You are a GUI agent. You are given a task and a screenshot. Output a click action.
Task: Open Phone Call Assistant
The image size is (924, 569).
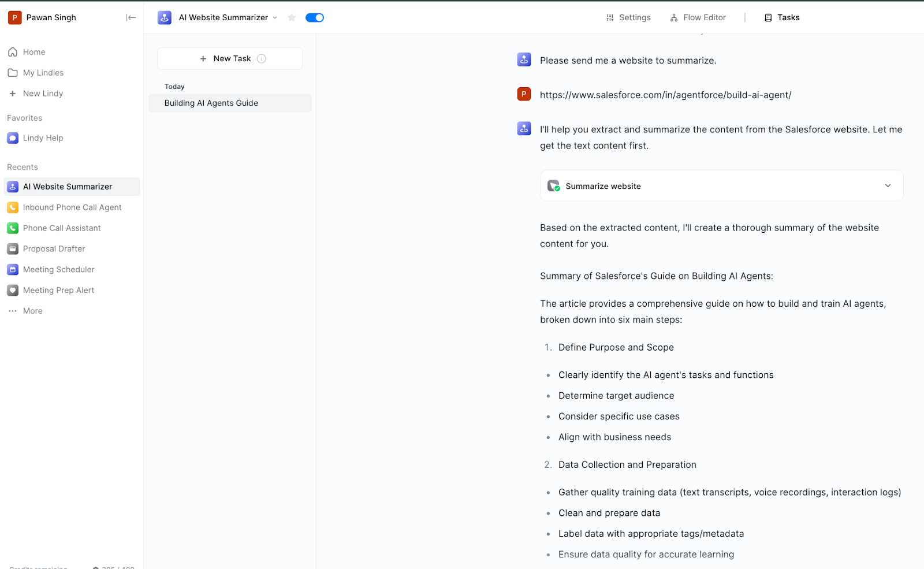62,228
